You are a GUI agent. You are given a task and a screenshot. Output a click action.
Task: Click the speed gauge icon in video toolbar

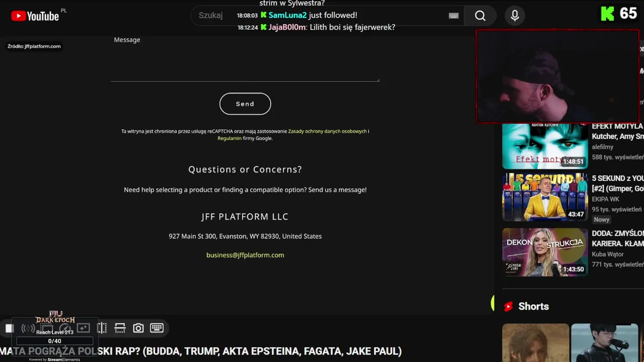(x=65, y=328)
